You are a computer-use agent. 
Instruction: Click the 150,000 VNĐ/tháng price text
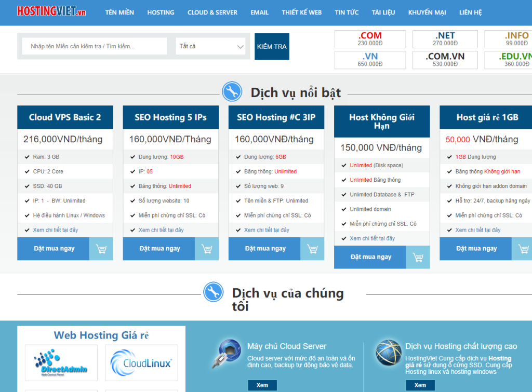pos(381,148)
